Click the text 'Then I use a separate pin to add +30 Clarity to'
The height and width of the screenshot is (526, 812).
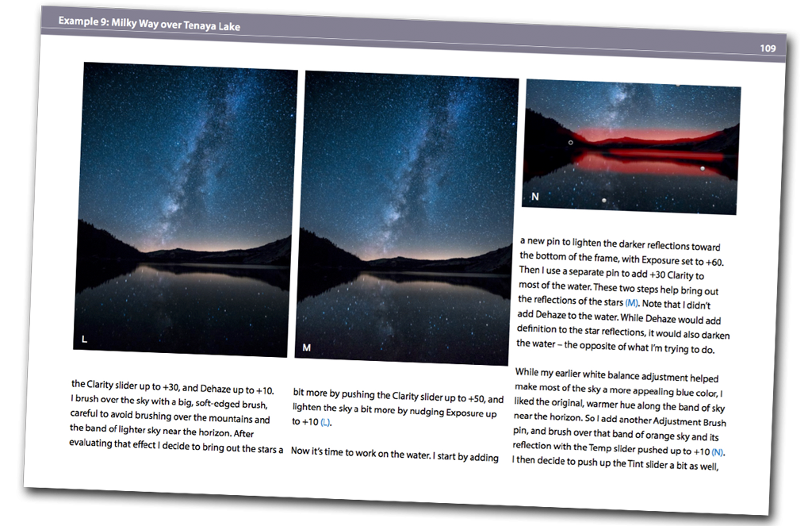(611, 273)
